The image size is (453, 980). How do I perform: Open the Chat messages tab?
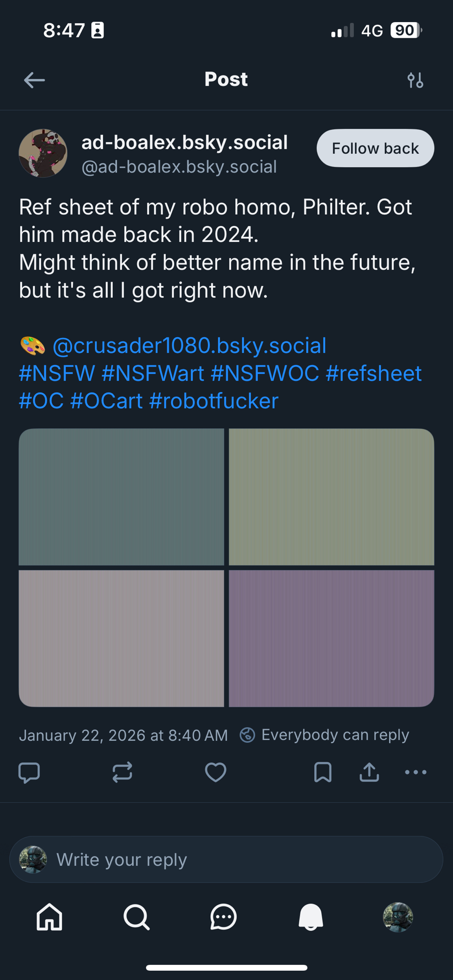coord(224,917)
